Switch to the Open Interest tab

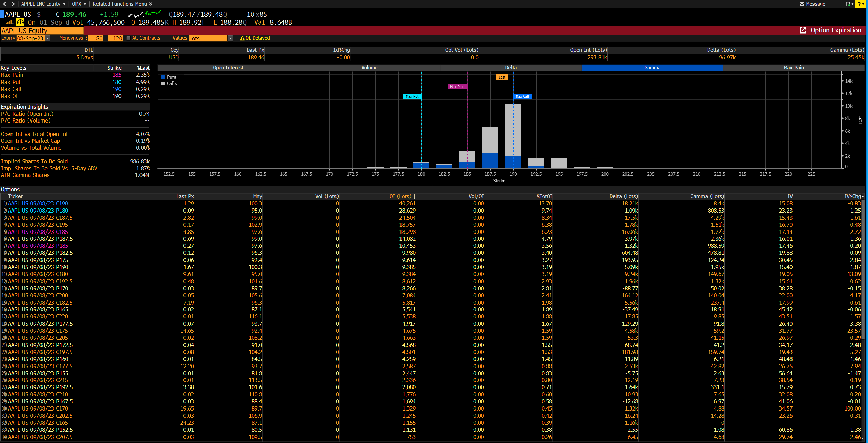click(x=228, y=68)
